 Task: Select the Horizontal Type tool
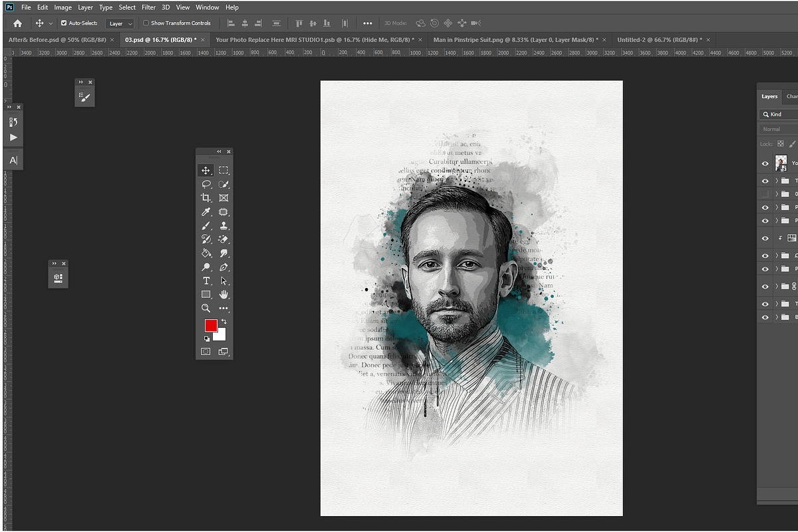pyautogui.click(x=206, y=281)
